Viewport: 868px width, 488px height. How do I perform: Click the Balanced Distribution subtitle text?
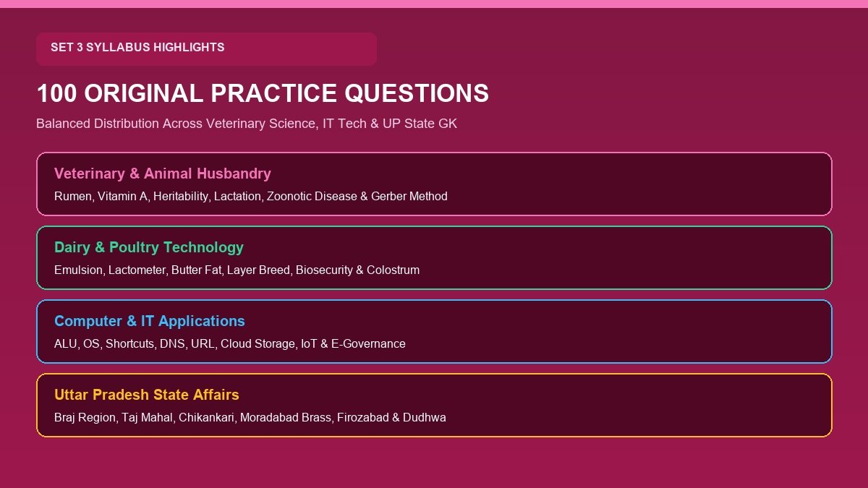[x=247, y=124]
